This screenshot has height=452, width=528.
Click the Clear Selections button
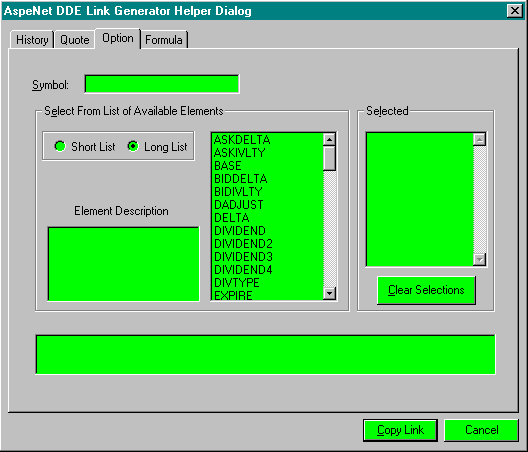[426, 290]
